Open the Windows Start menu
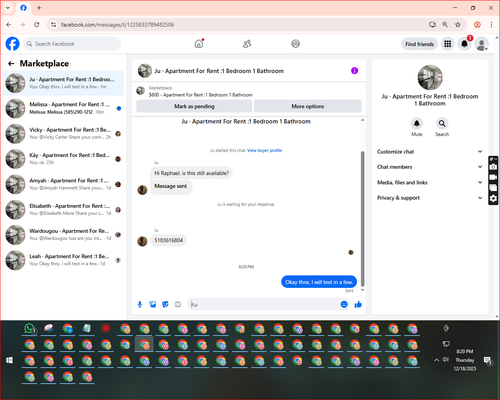 click(x=9, y=360)
